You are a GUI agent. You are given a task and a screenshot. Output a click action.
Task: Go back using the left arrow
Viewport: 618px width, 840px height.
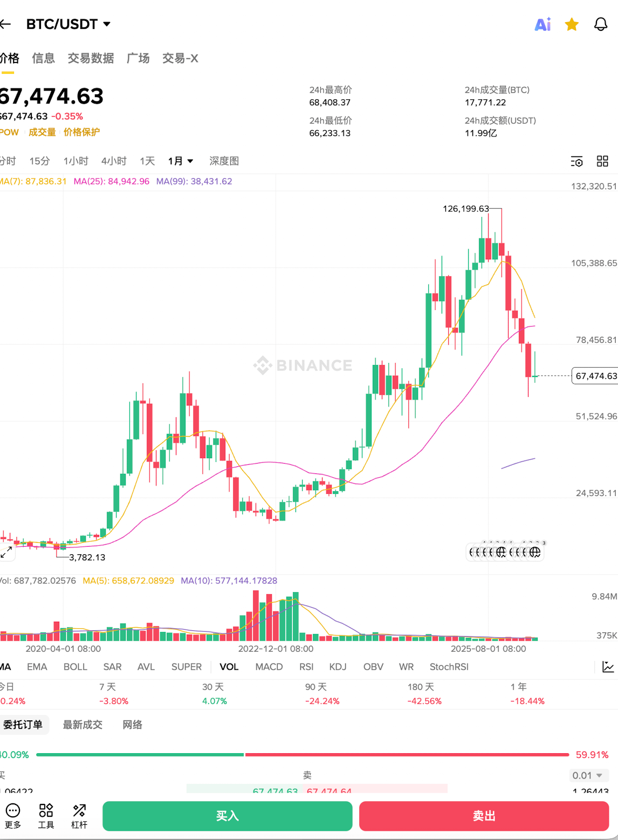[x=5, y=24]
